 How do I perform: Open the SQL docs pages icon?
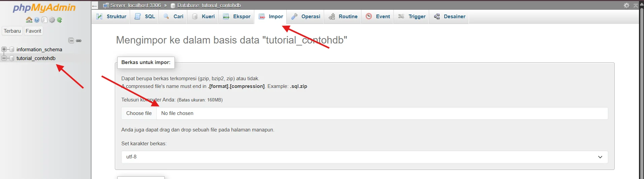(x=44, y=20)
